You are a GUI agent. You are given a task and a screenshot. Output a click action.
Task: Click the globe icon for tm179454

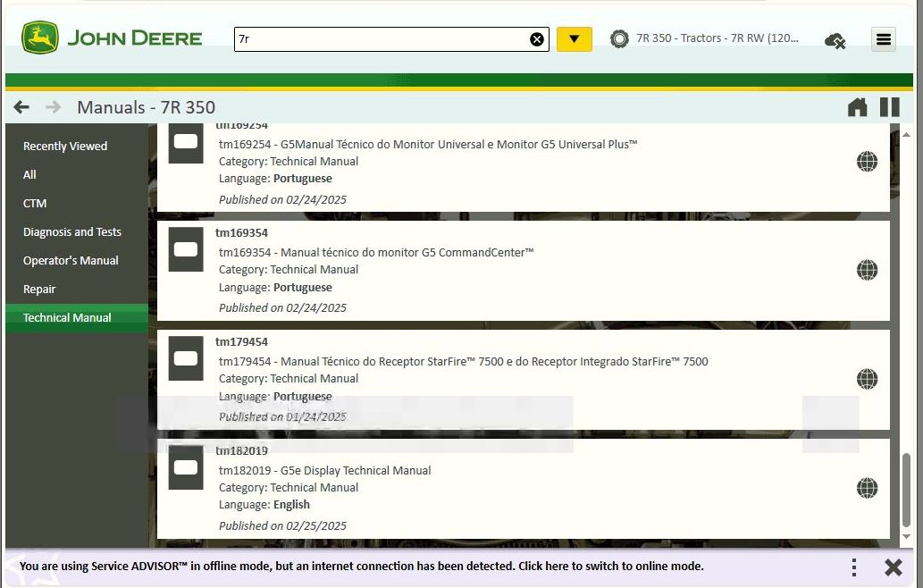[x=867, y=379]
